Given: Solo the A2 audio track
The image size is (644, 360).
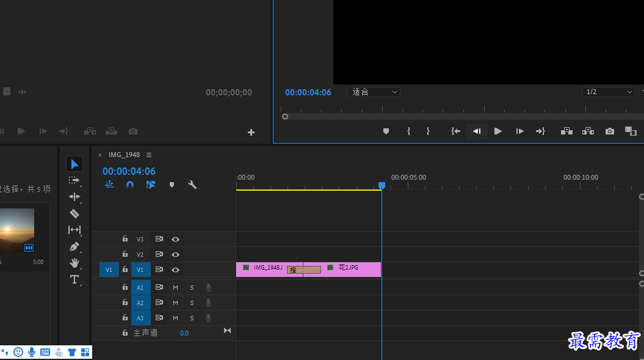Looking at the screenshot, I should click(x=192, y=303).
